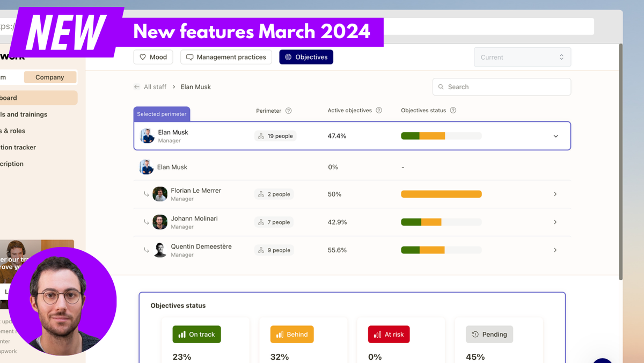Viewport: 644px width, 363px height.
Task: Select the Objectives target icon
Action: point(288,56)
